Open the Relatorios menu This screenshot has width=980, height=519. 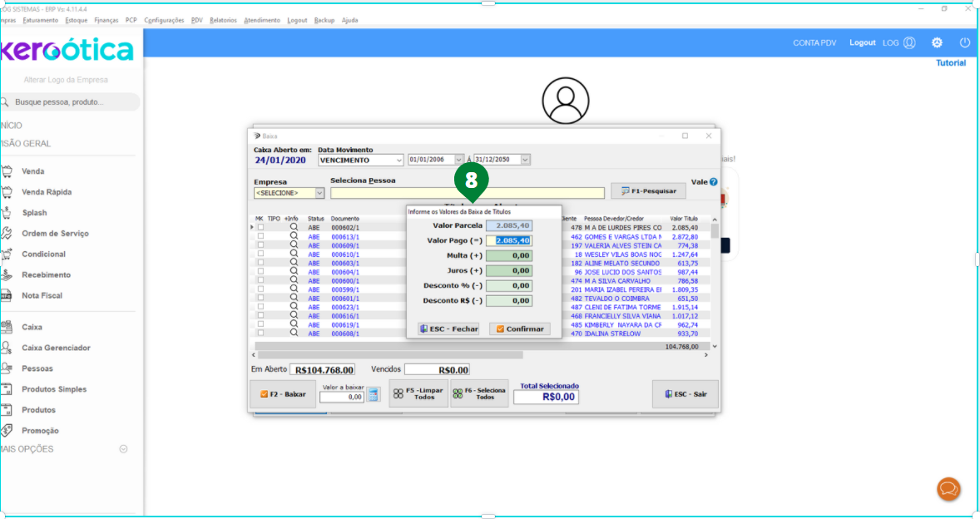[223, 20]
